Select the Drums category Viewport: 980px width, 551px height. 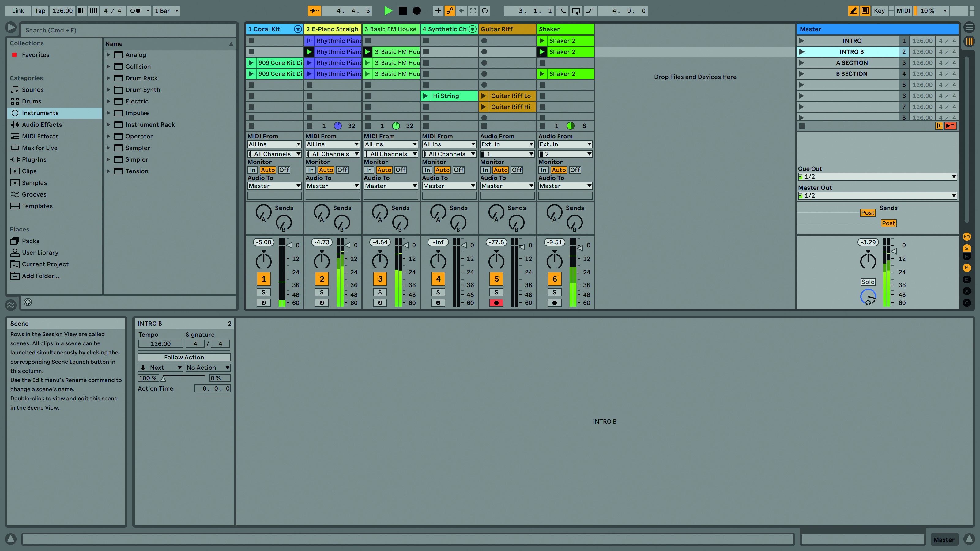32,102
